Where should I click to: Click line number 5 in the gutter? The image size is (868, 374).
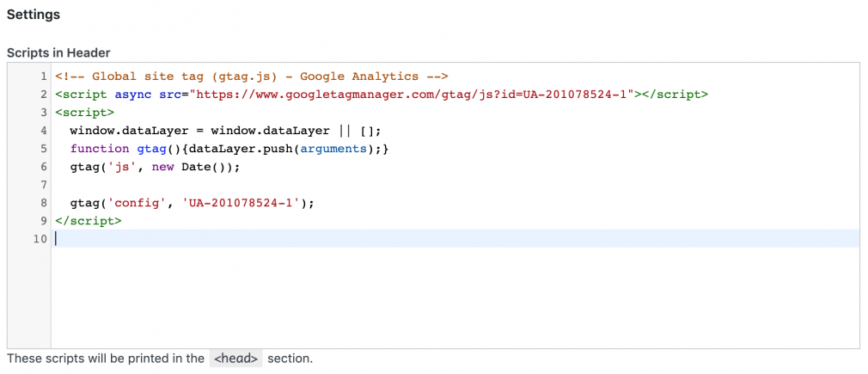pos(44,149)
